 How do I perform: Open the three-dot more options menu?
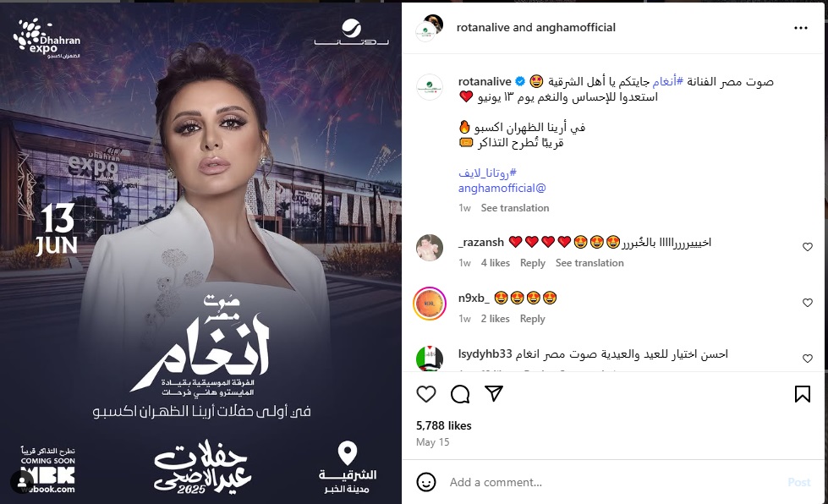[x=801, y=28]
